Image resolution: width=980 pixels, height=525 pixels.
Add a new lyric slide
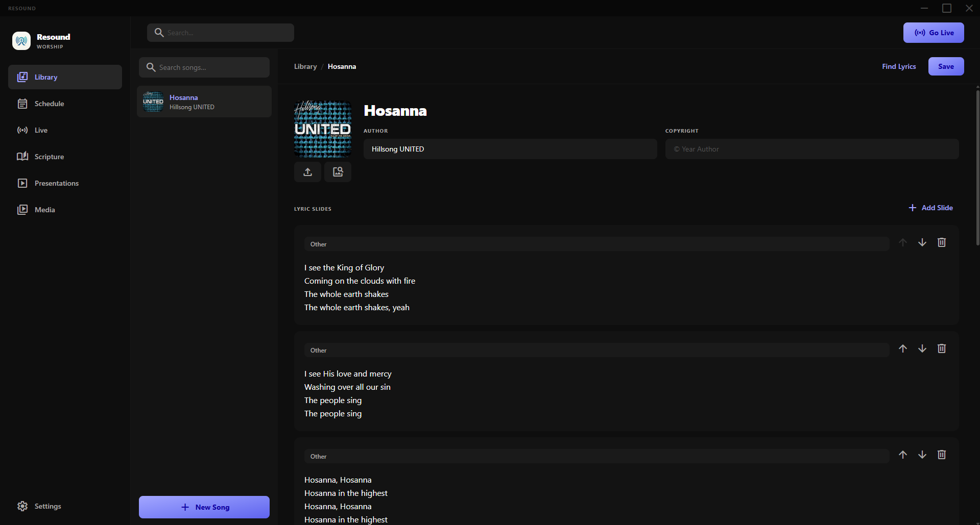coord(930,208)
